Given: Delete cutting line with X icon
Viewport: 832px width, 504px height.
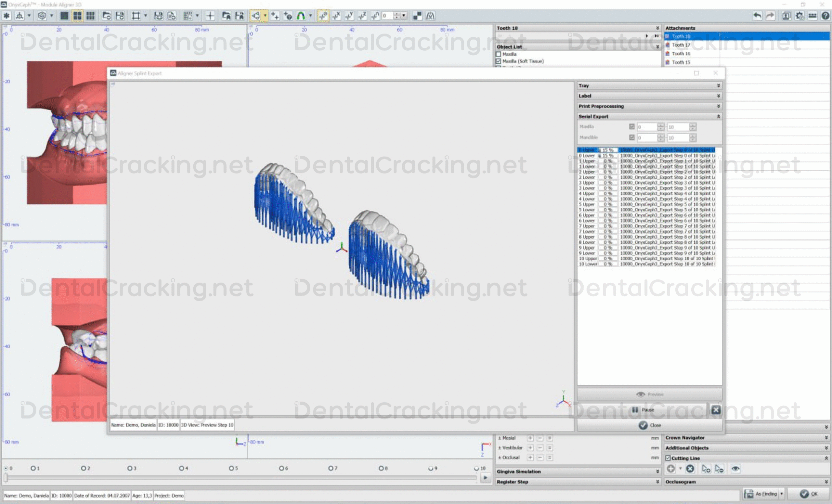Looking at the screenshot, I should point(690,469).
